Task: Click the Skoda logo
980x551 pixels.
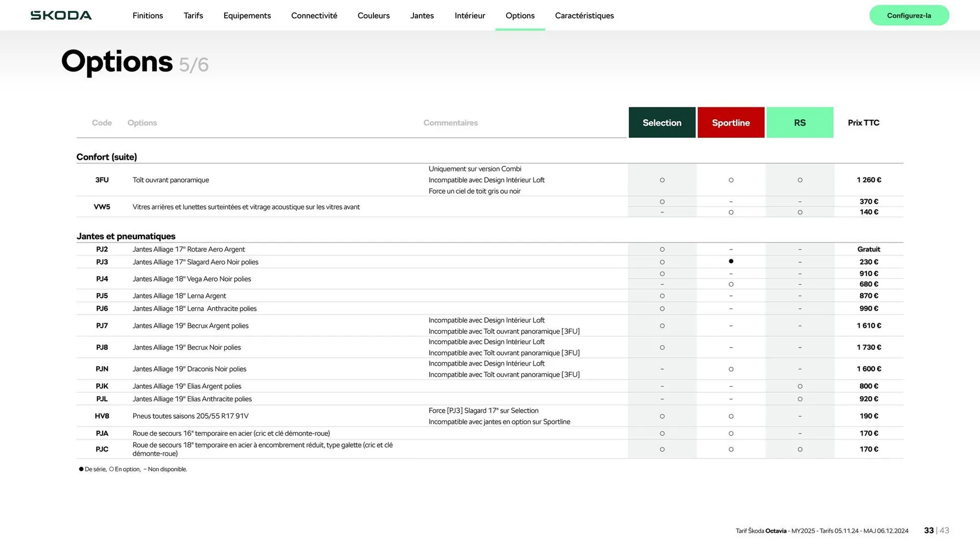Action: (x=61, y=15)
